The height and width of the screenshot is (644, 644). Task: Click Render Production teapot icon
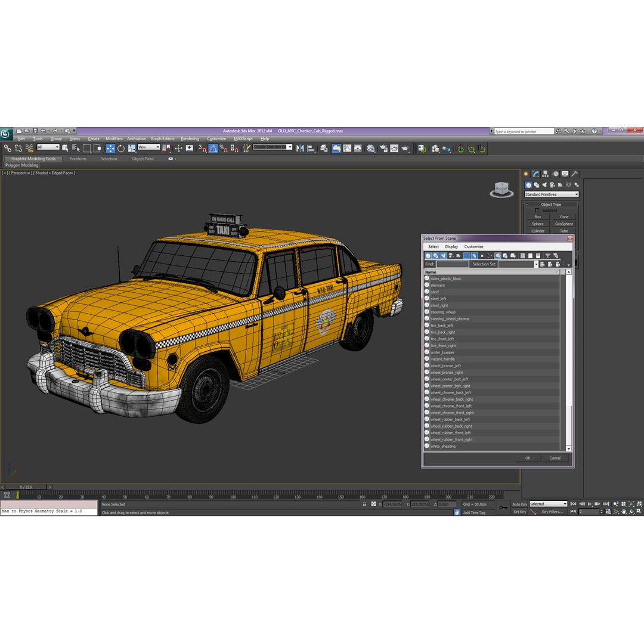click(x=405, y=148)
